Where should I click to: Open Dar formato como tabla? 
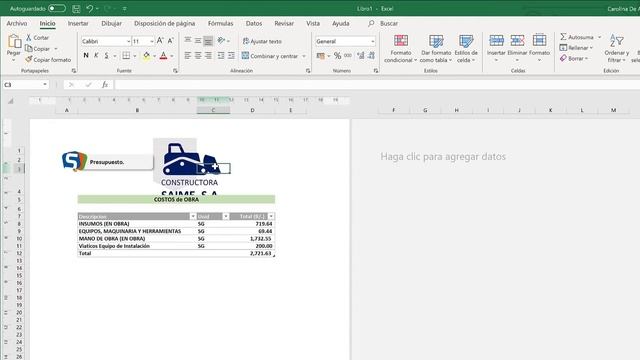click(436, 48)
